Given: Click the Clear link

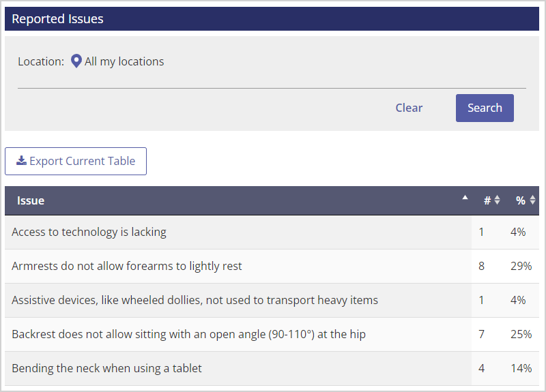Looking at the screenshot, I should tap(409, 108).
